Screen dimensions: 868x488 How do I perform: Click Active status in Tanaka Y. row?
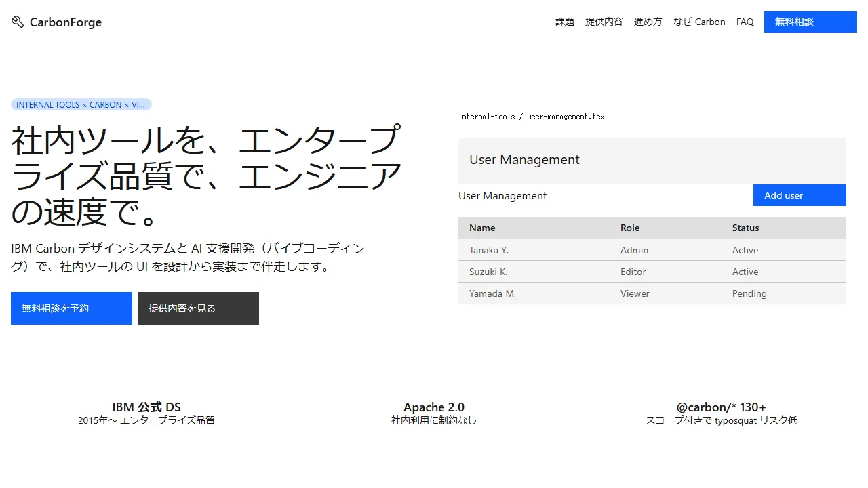tap(745, 250)
